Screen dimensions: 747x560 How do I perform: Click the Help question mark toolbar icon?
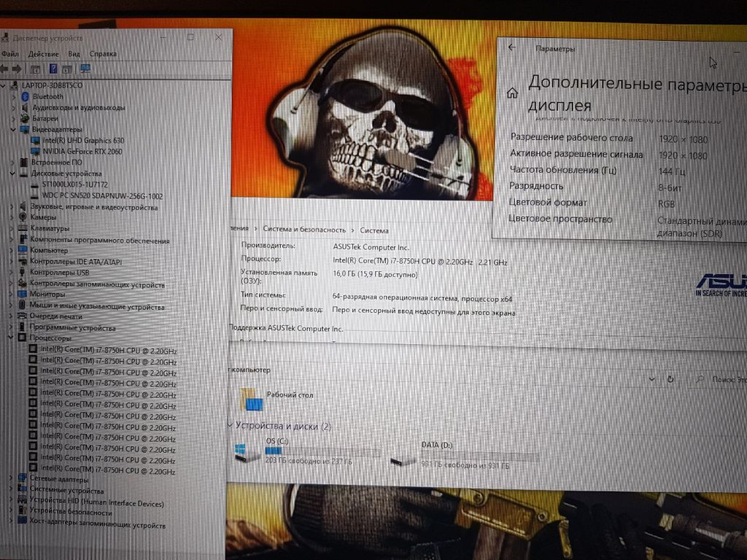pyautogui.click(x=53, y=69)
